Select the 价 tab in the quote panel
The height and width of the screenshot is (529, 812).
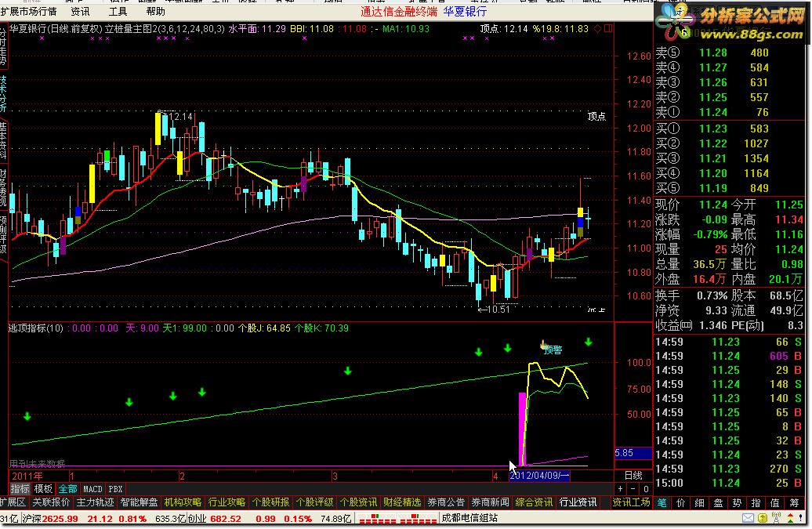click(x=681, y=502)
